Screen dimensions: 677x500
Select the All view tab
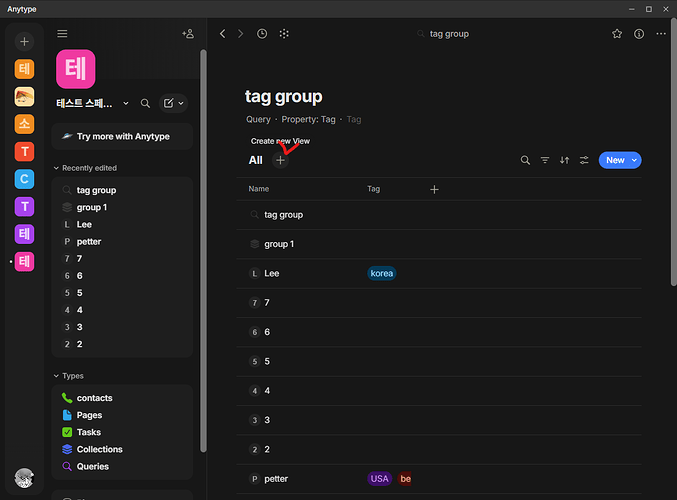point(256,160)
